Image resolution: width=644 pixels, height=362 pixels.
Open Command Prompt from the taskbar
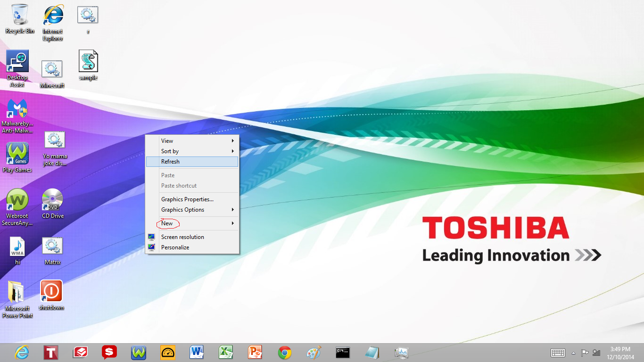tap(343, 352)
